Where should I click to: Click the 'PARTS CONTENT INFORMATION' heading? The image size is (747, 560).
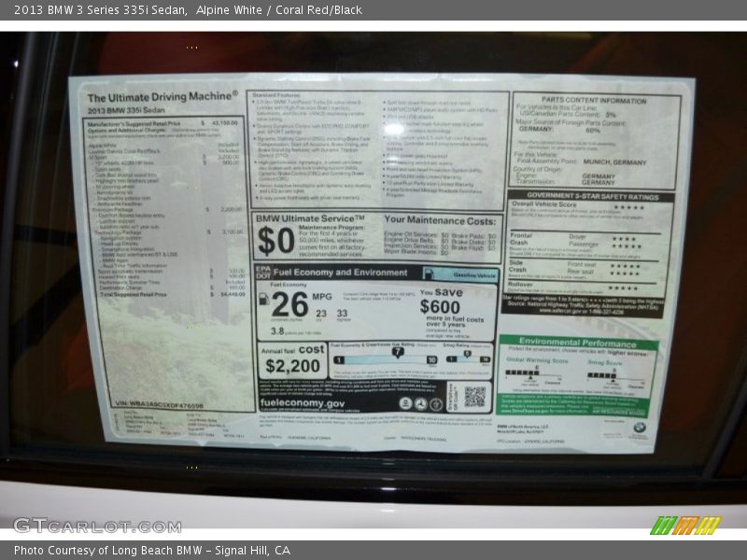tap(594, 100)
